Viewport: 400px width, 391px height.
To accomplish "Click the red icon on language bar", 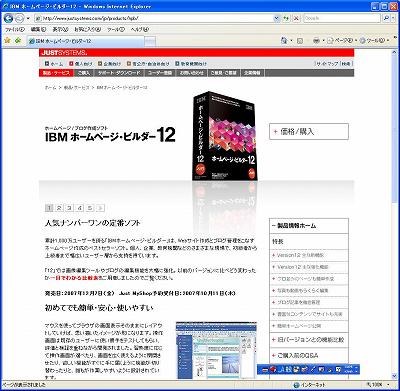I will coord(273,369).
